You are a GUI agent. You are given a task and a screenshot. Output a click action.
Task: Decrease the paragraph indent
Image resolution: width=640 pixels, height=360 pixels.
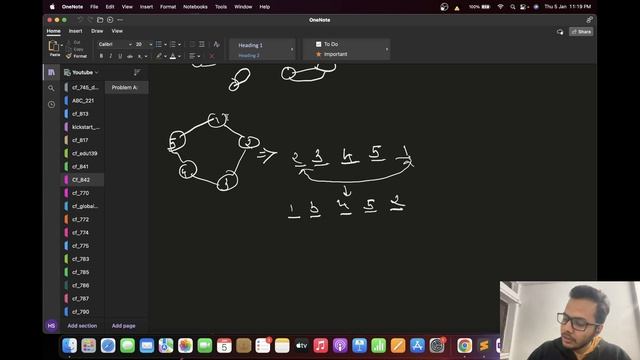click(x=192, y=44)
